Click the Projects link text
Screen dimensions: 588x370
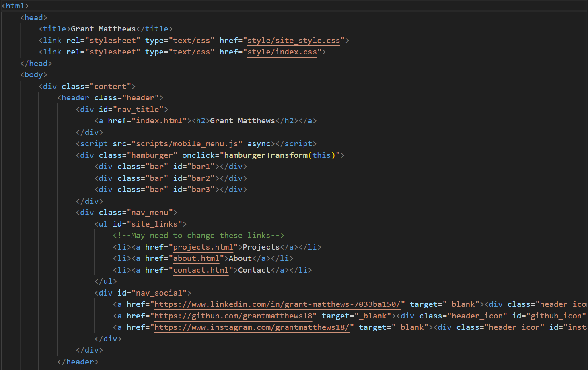click(x=261, y=247)
